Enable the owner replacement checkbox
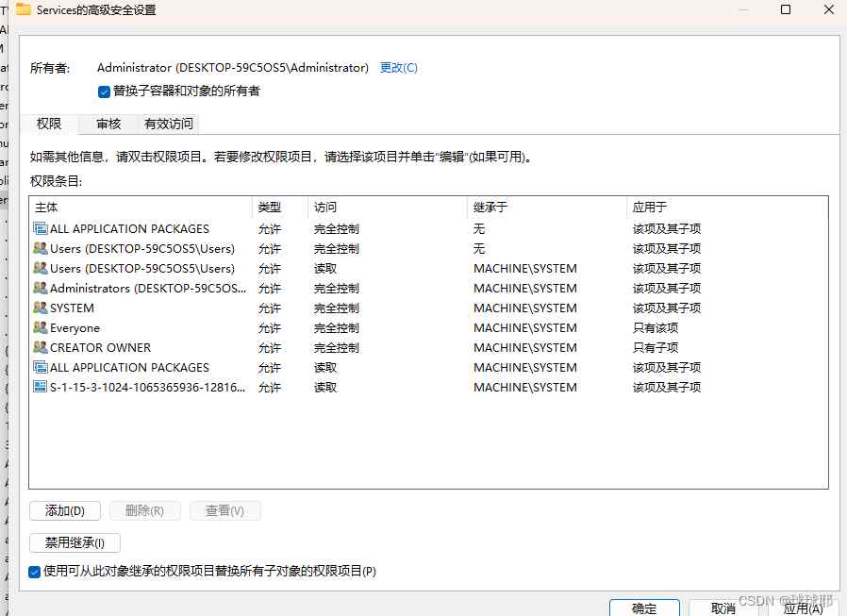This screenshot has height=616, width=847. point(104,92)
